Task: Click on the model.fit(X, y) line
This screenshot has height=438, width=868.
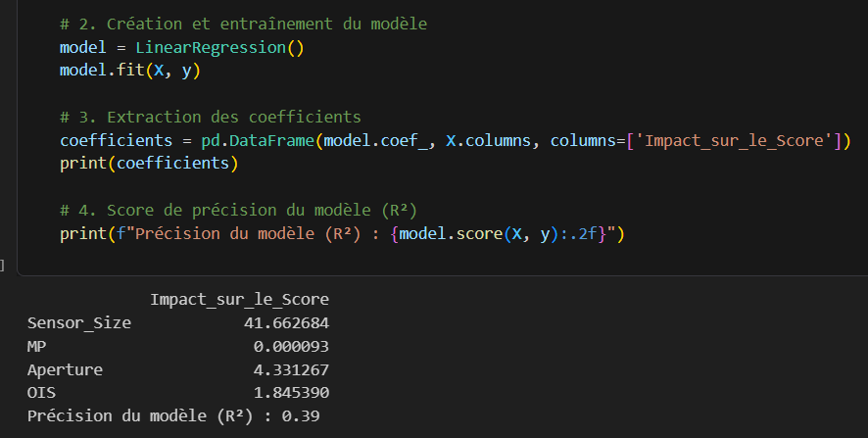Action: pyautogui.click(x=129, y=71)
